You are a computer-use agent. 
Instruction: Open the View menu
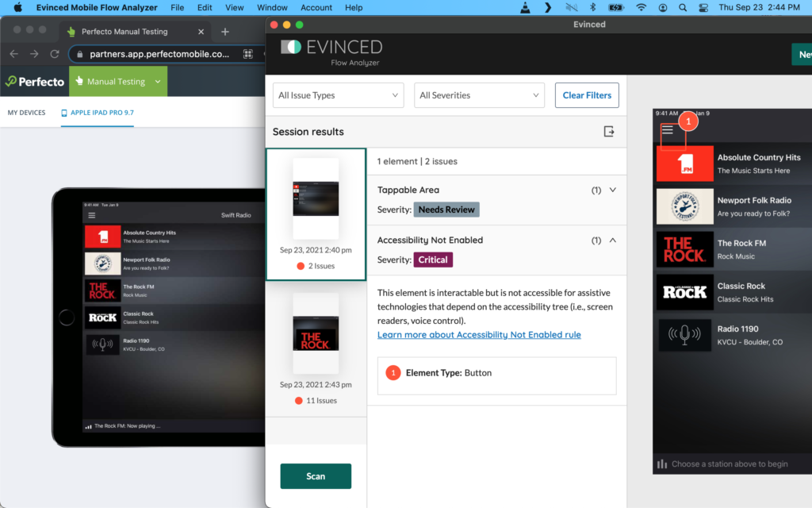(234, 7)
